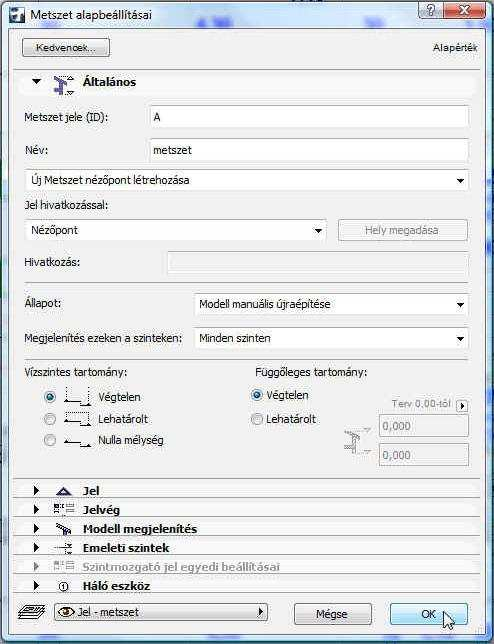Click the Kedvencek button
The width and height of the screenshot is (494, 644).
66,48
